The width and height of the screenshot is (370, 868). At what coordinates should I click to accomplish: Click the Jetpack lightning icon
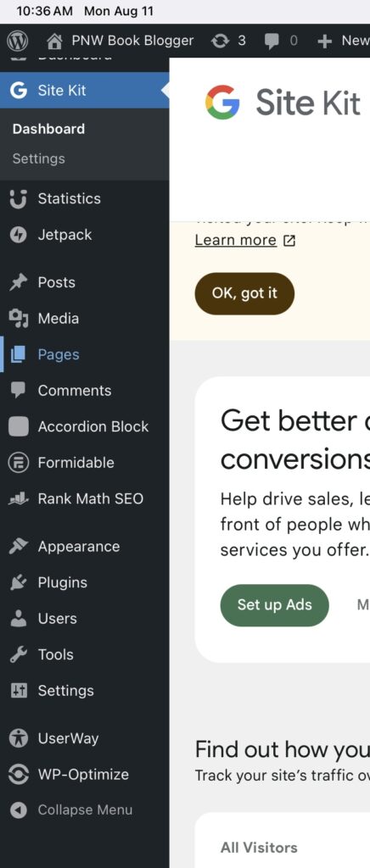point(19,235)
